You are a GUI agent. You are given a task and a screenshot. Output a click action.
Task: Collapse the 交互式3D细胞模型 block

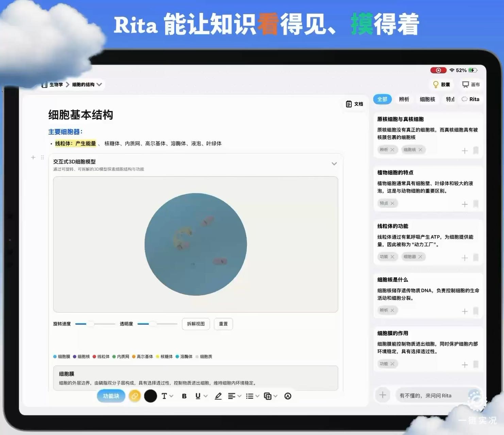[334, 164]
